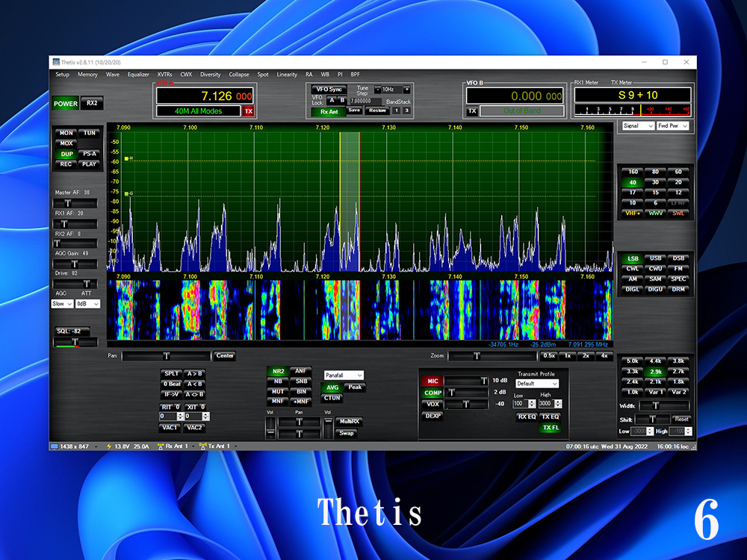Click the Tx Ant 1 antenna icon
Viewport: 747px width, 560px height.
[203, 447]
